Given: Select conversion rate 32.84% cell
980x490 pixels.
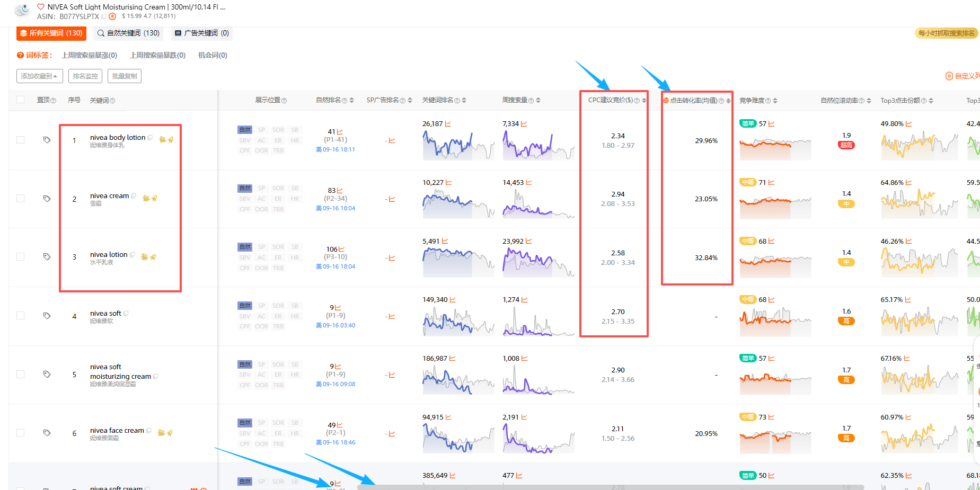Looking at the screenshot, I should click(x=706, y=258).
